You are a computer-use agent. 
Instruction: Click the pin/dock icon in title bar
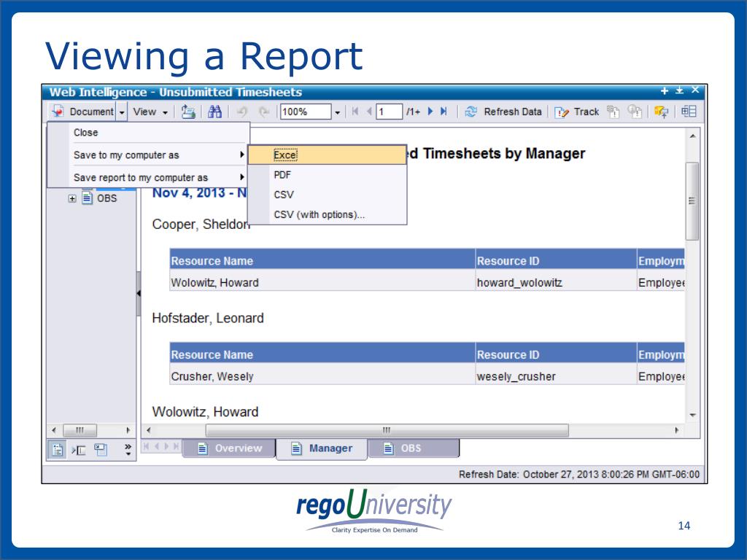coord(680,90)
